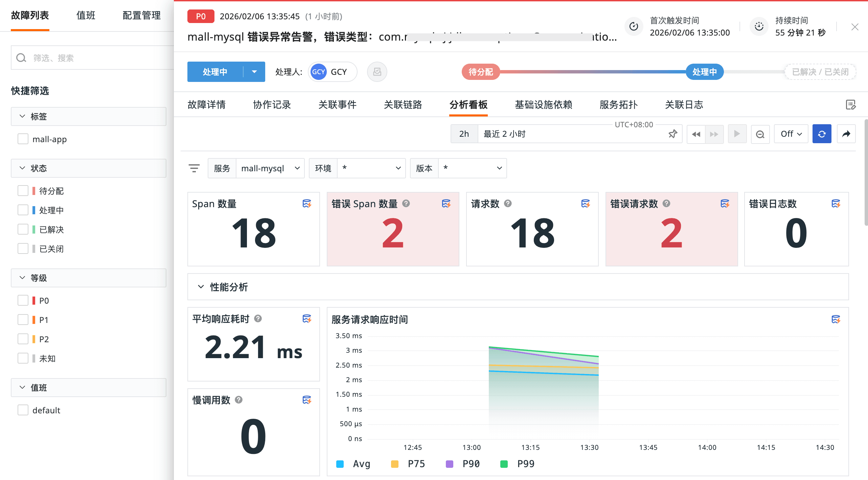868x480 pixels.
Task: Click the zoom out time icon
Action: click(760, 134)
